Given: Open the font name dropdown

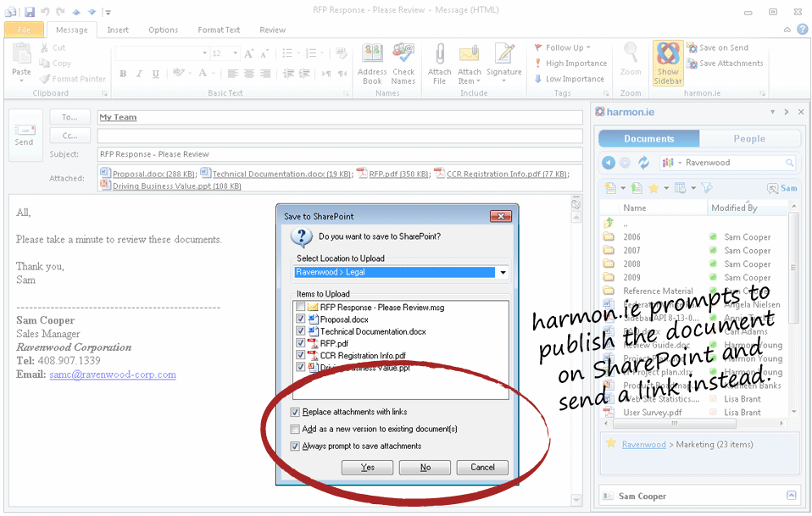Looking at the screenshot, I should (204, 53).
